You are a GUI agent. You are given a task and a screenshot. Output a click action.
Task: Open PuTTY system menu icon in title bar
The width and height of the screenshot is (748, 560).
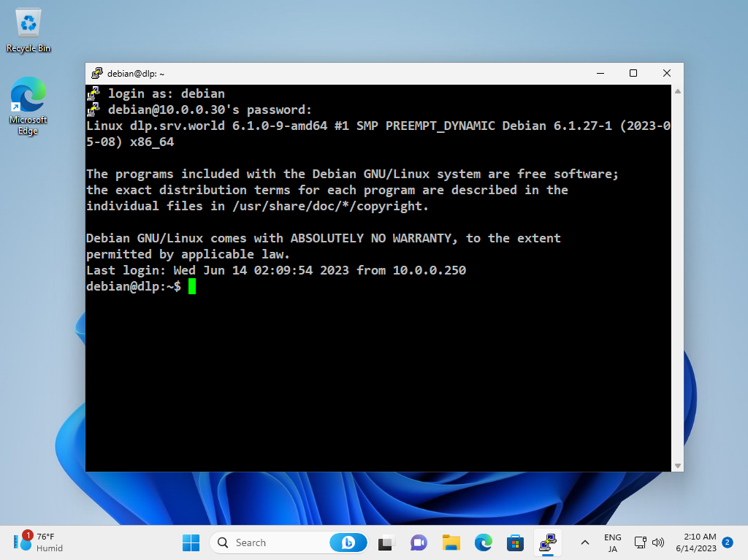[97, 73]
